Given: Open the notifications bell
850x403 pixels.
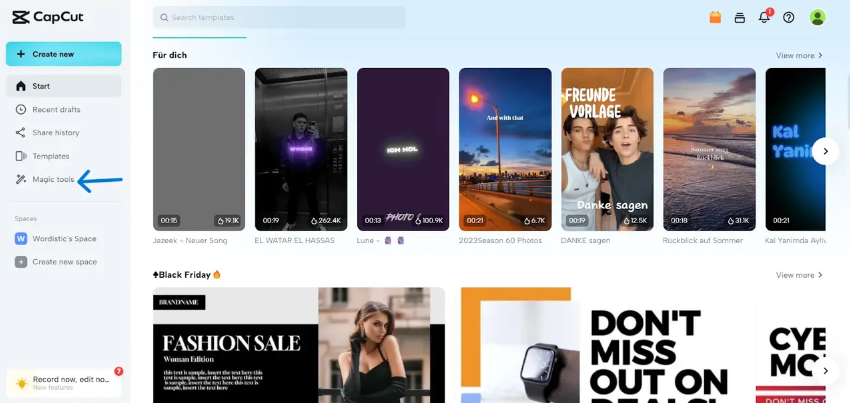Looking at the screenshot, I should pos(764,17).
